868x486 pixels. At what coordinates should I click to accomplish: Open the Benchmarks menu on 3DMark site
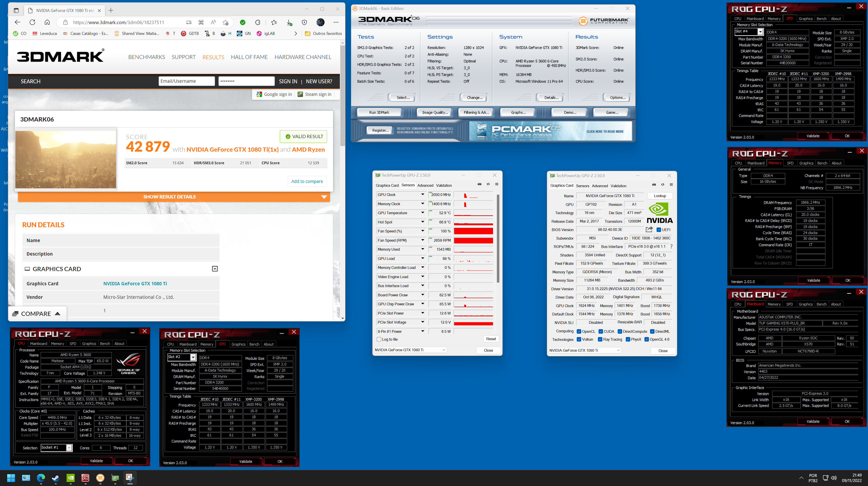[x=147, y=57]
